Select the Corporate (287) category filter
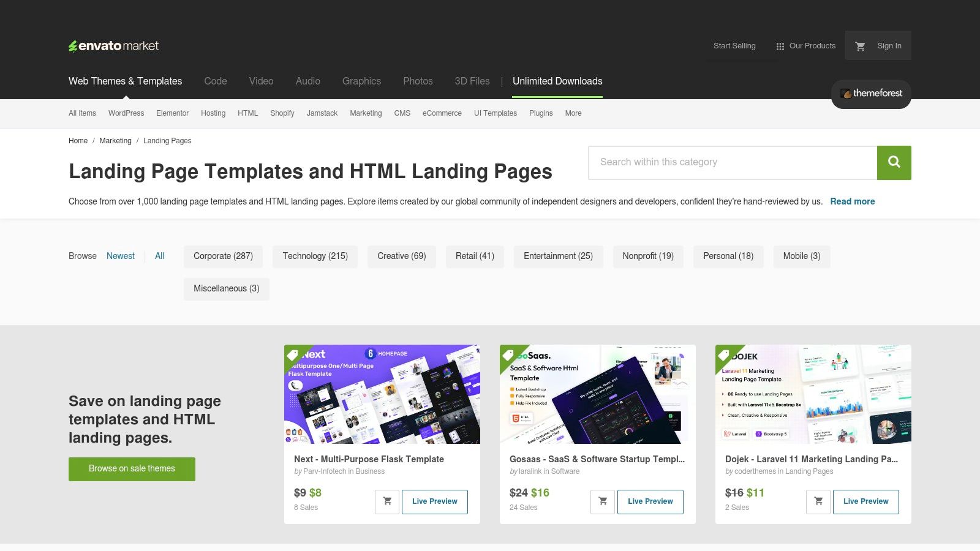This screenshot has width=980, height=551. (x=223, y=256)
